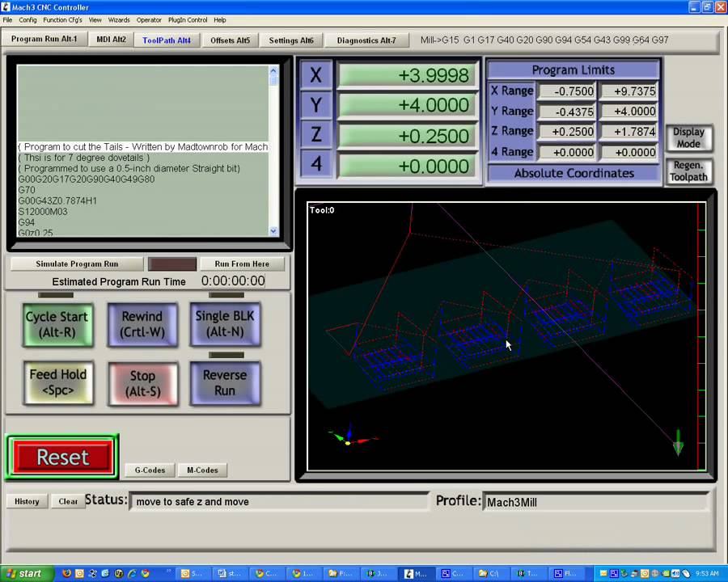Click the 4 axis DRO value +0.0000

pos(407,166)
